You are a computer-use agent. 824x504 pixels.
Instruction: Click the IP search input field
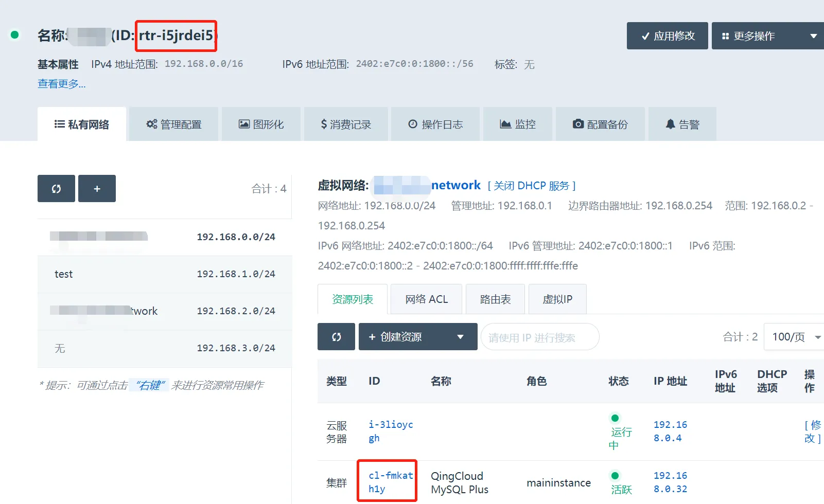(x=539, y=337)
